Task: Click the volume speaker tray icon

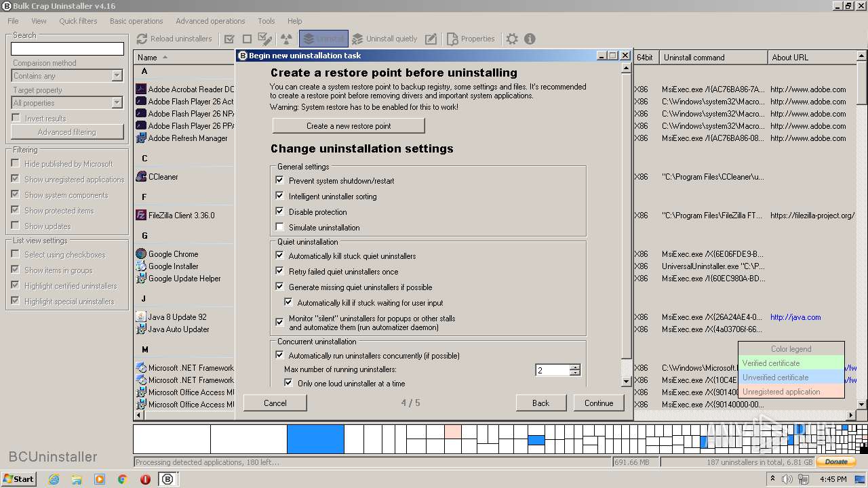Action: tap(787, 479)
